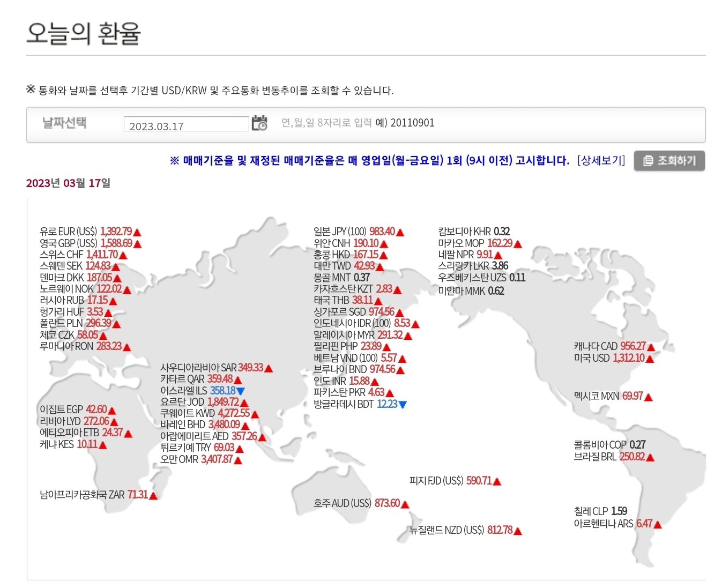
Task: Click the 헝가리 HUF rate entry
Action: tap(76, 312)
